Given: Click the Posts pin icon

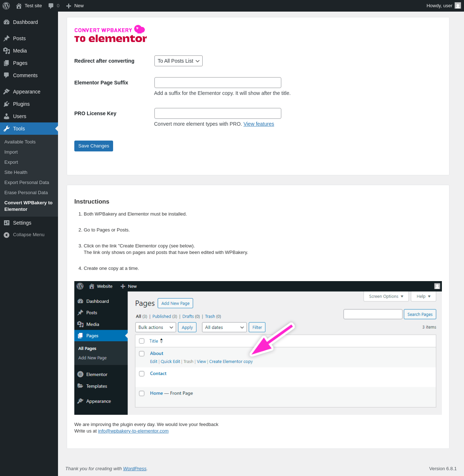Looking at the screenshot, I should click(x=7, y=38).
